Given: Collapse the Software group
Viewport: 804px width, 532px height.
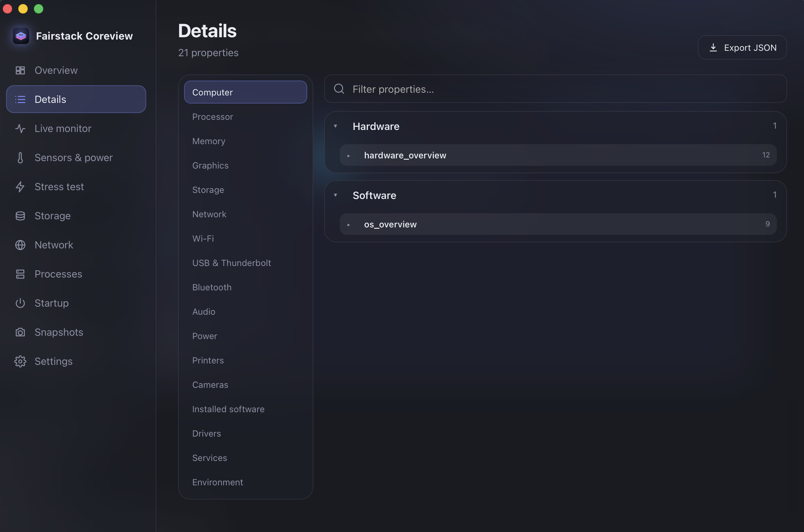Looking at the screenshot, I should (x=336, y=195).
